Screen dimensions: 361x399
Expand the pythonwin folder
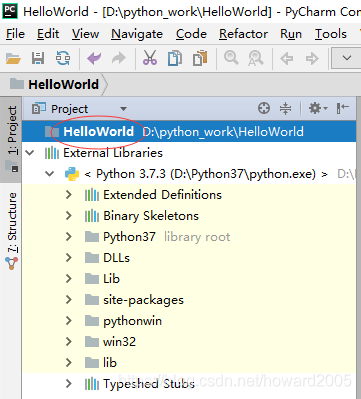[x=69, y=321]
